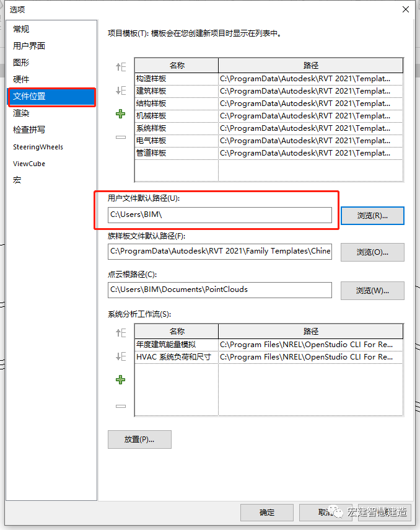The width and height of the screenshot is (420, 530).
Task: Click 浏览(W)... for point cloud path
Action: click(372, 291)
